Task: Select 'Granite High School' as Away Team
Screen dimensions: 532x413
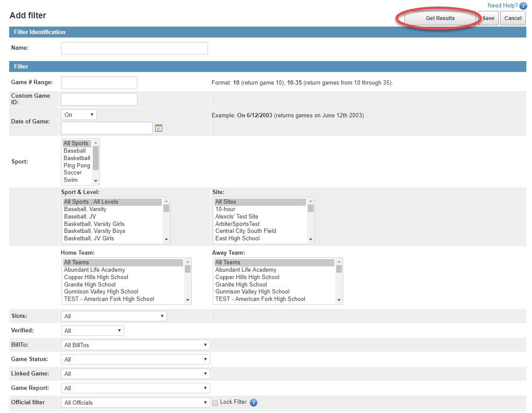Action: [x=274, y=284]
